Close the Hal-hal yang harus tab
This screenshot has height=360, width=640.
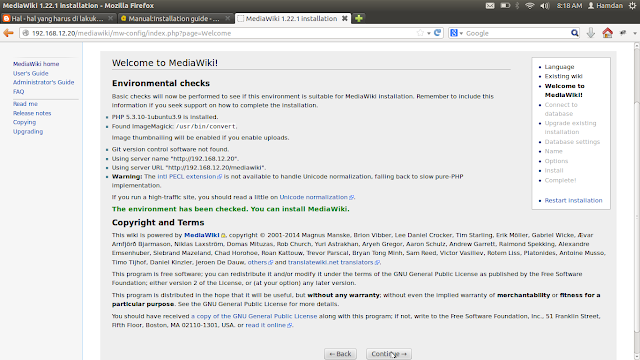click(110, 18)
